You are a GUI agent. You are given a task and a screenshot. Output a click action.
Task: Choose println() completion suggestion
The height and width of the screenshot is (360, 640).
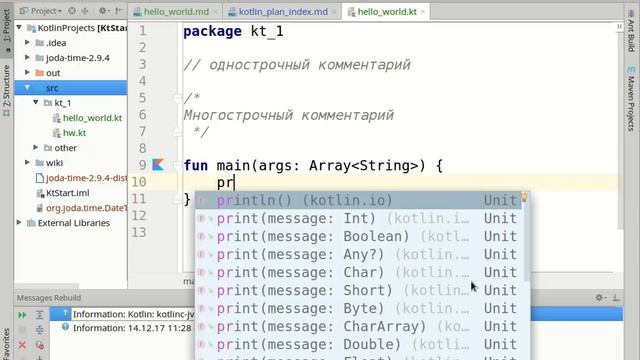[x=358, y=200]
